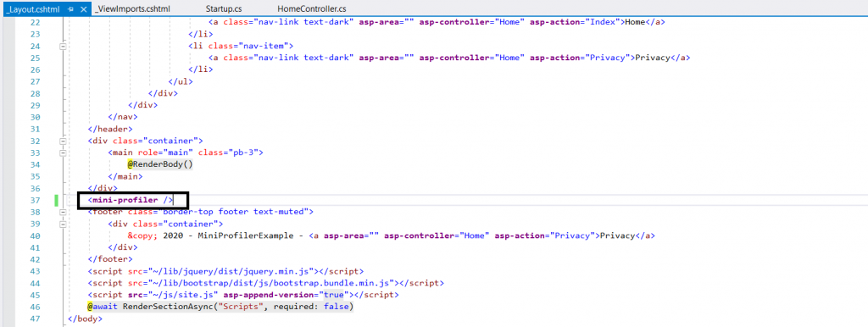The width and height of the screenshot is (868, 327).
Task: Click the RenderSectionAsync call on line 46
Action: point(238,307)
